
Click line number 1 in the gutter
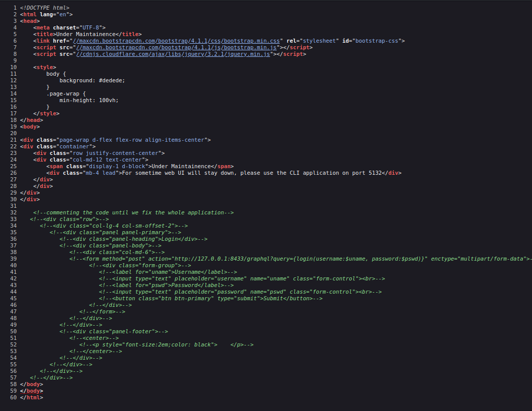(x=15, y=8)
